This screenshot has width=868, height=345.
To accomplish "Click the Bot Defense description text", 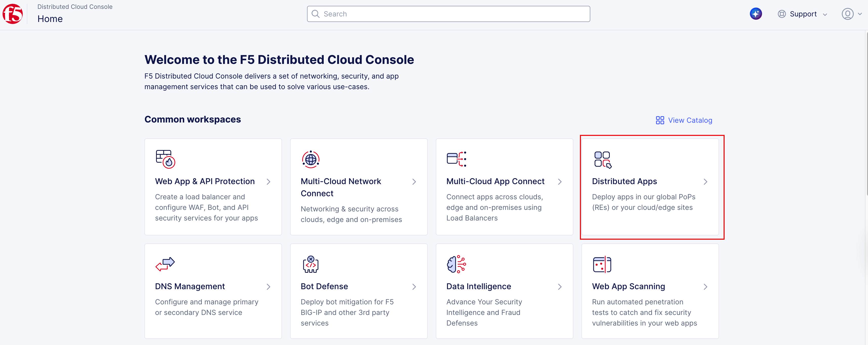I will (x=347, y=312).
